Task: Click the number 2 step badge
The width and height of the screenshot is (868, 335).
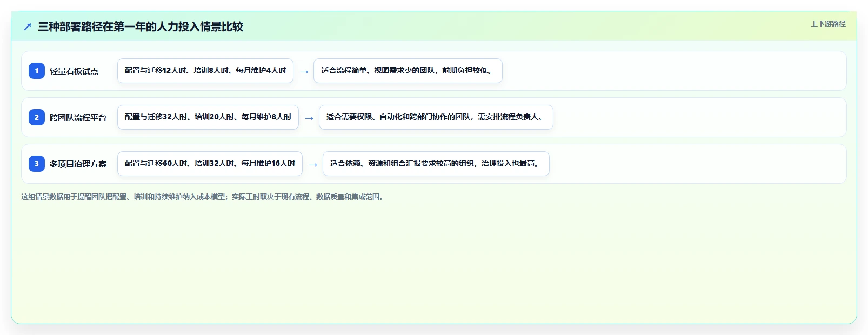Action: click(x=37, y=117)
